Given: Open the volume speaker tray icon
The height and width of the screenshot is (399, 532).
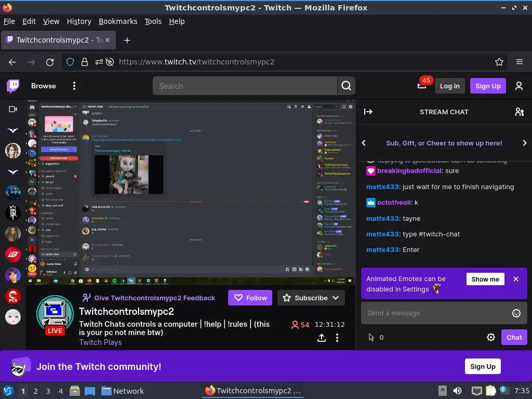Looking at the screenshot, I should click(457, 391).
